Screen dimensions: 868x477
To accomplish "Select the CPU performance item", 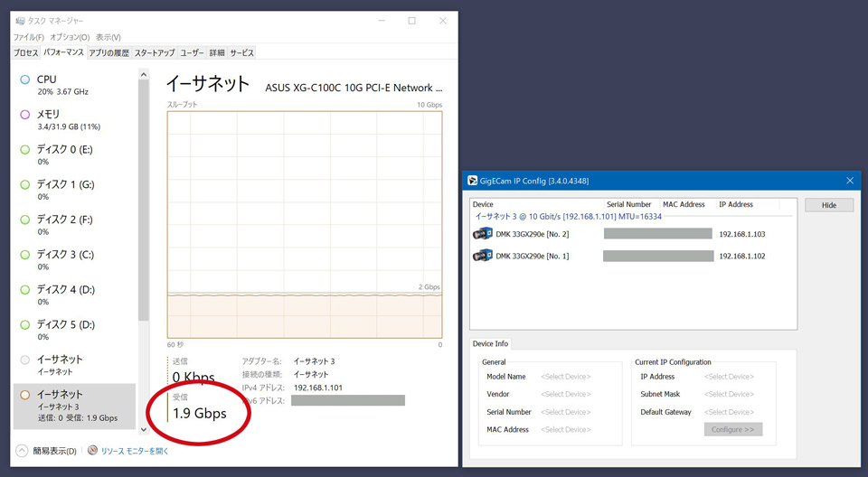I will (x=74, y=85).
